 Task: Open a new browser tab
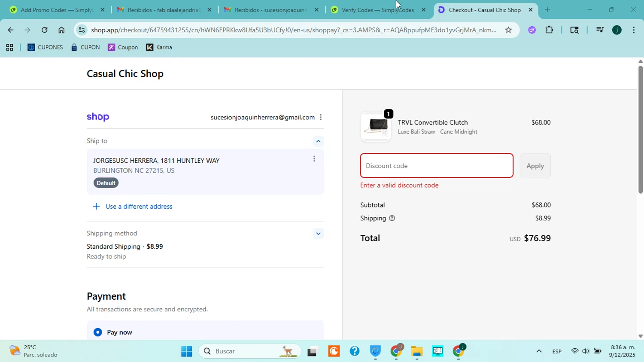coord(547,10)
